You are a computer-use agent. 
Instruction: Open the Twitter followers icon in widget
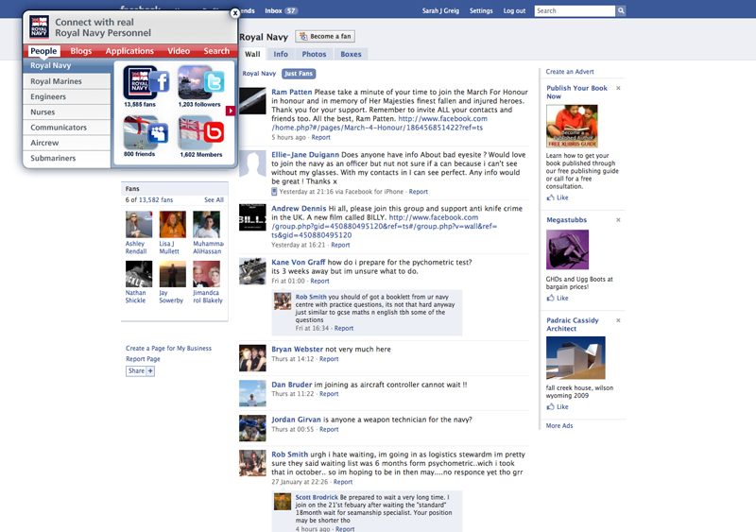pos(200,84)
